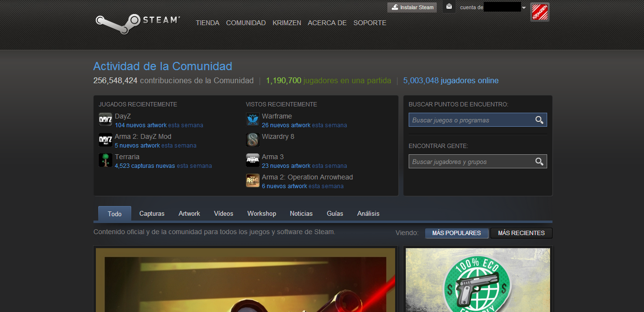Open the Terraria game link
This screenshot has height=312, width=644.
point(127,157)
